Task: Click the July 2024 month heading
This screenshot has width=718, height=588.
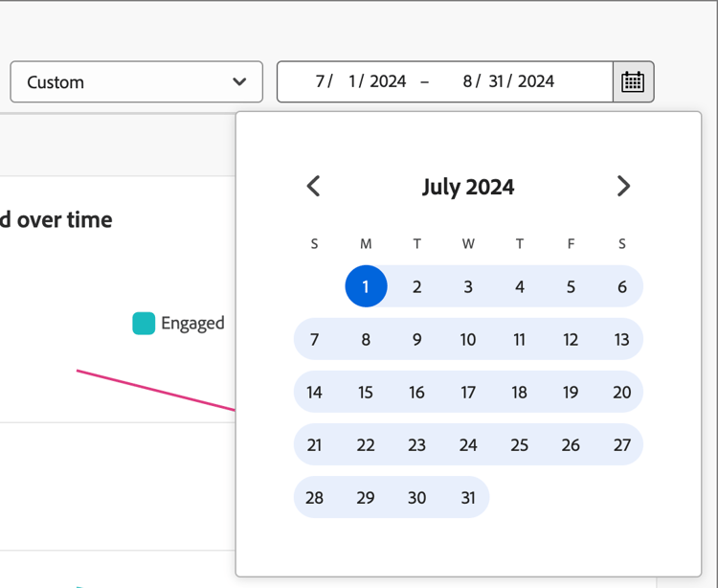Action: pyautogui.click(x=468, y=187)
